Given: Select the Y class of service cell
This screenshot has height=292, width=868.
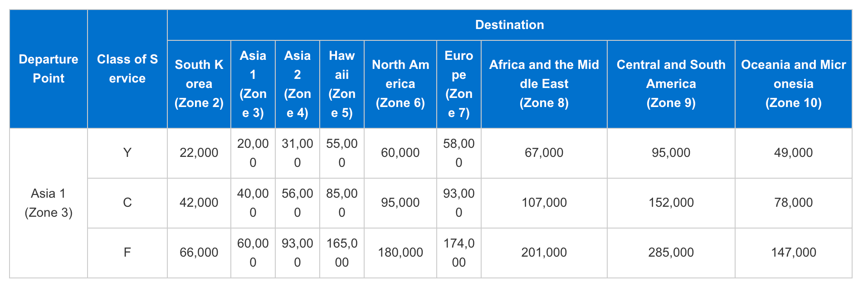Looking at the screenshot, I should 127,153.
